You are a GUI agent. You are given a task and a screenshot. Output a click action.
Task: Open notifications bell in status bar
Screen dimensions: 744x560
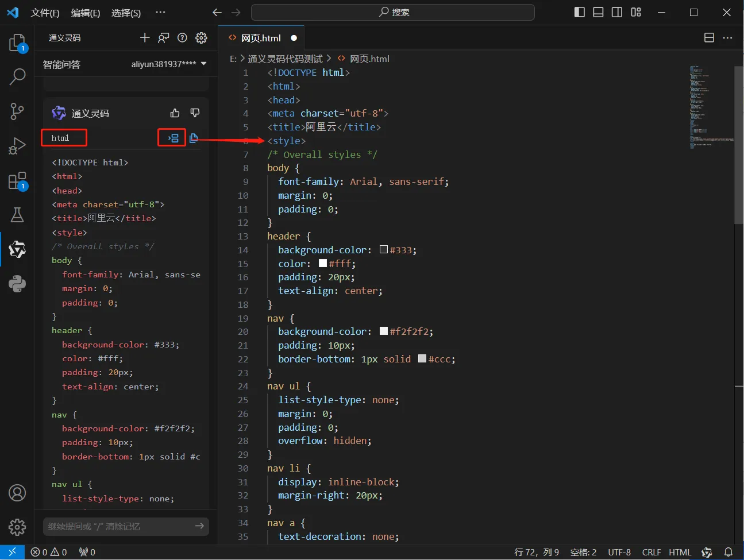(x=728, y=552)
